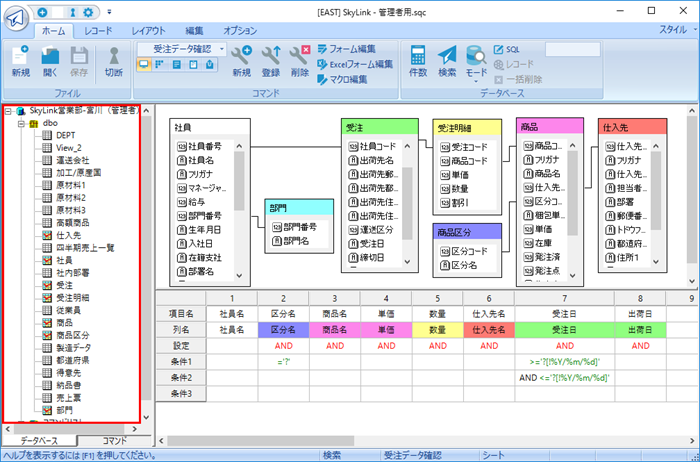
Task: Click the SQL edit button
Action: point(507,50)
